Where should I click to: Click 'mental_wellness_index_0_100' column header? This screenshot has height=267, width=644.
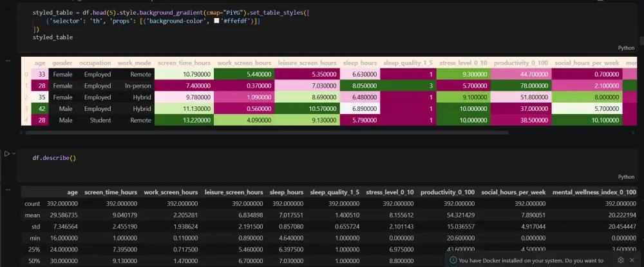594,192
